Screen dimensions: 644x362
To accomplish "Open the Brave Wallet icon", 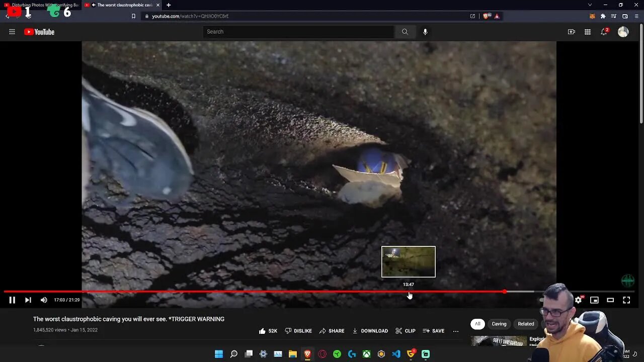I will [625, 16].
